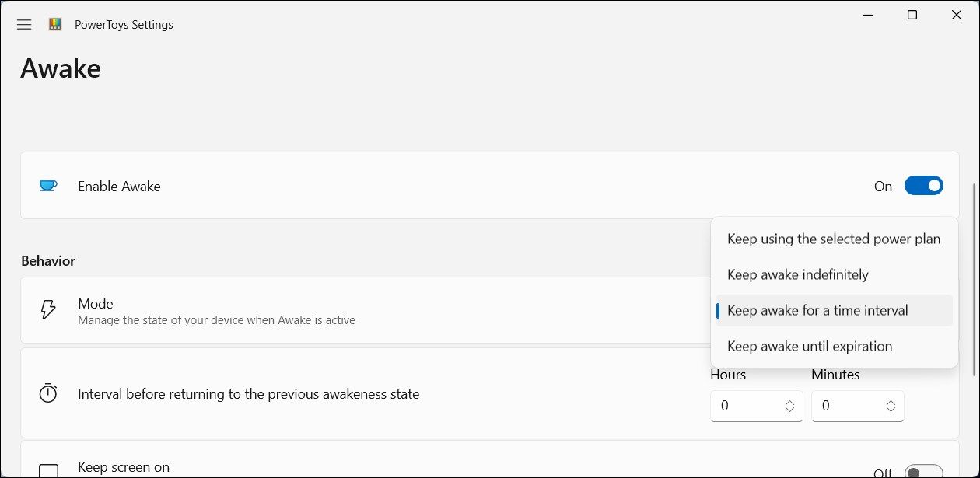Select "Keep awake until expiration"
The width and height of the screenshot is (980, 478).
coord(809,346)
